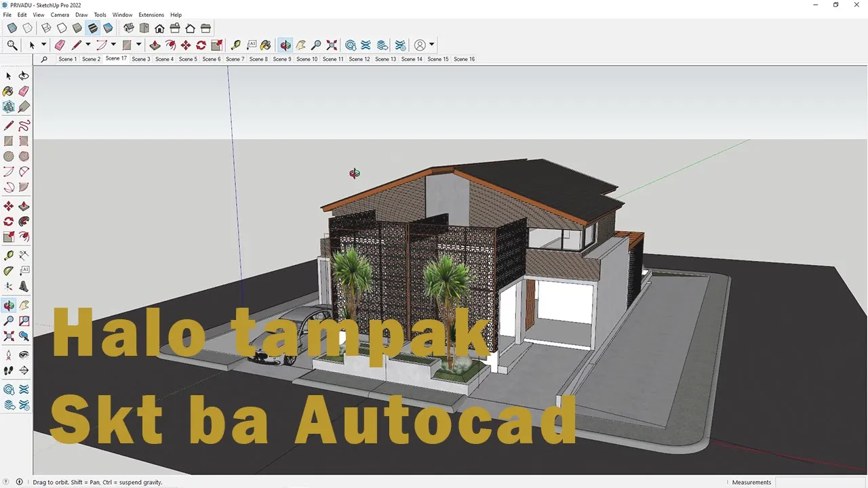This screenshot has width=868, height=488.
Task: Select Polygon tool in left palette
Action: coord(24,157)
